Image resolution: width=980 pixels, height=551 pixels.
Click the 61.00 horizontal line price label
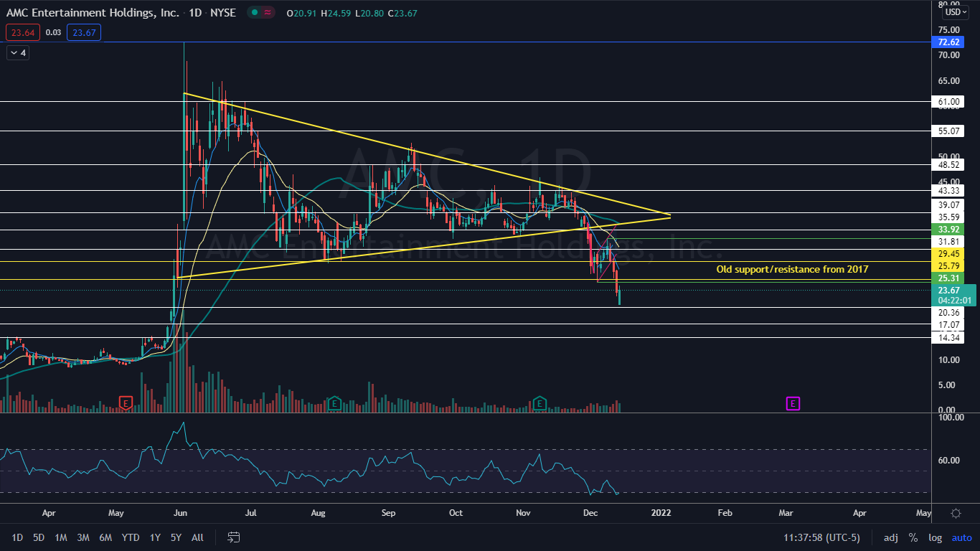pyautogui.click(x=949, y=102)
